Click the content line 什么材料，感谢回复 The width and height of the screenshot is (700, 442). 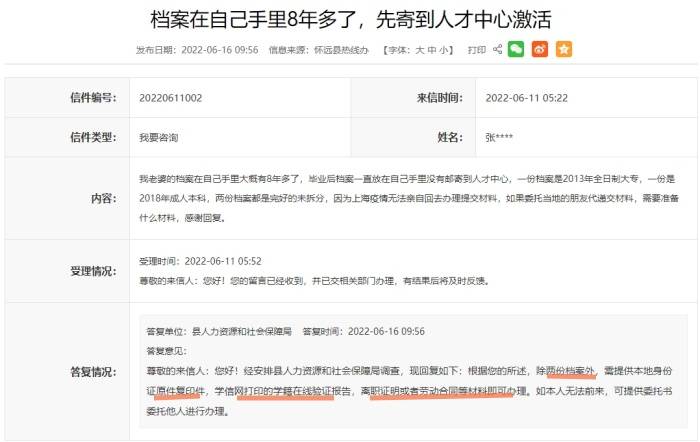pos(183,218)
